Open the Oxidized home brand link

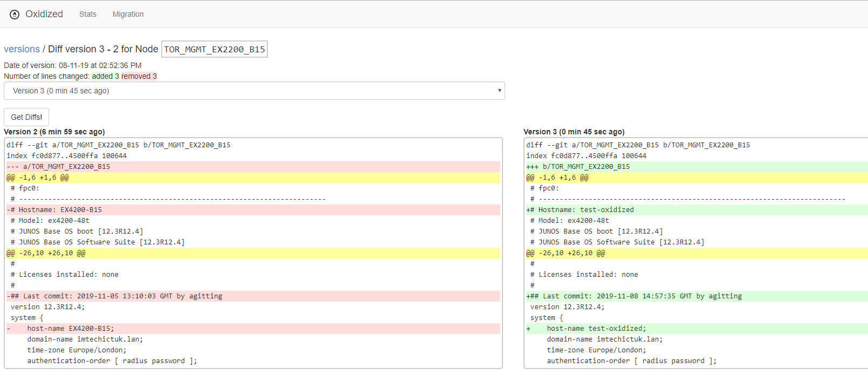[x=44, y=14]
